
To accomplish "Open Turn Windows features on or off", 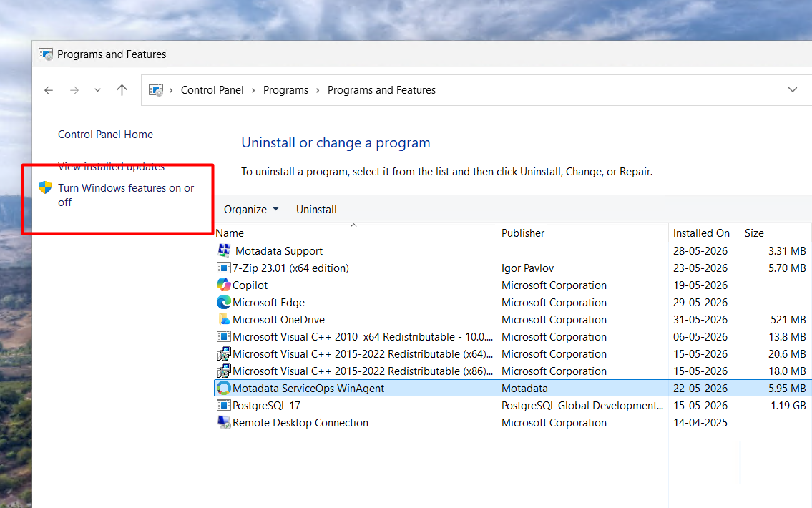I will tap(126, 195).
